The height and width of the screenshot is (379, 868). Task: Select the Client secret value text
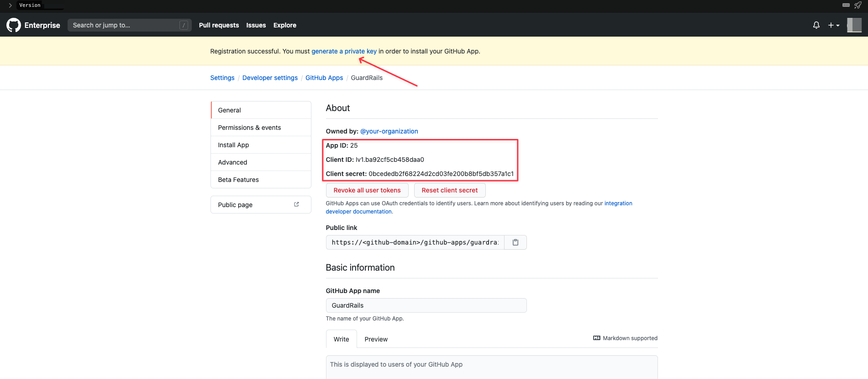pos(441,174)
